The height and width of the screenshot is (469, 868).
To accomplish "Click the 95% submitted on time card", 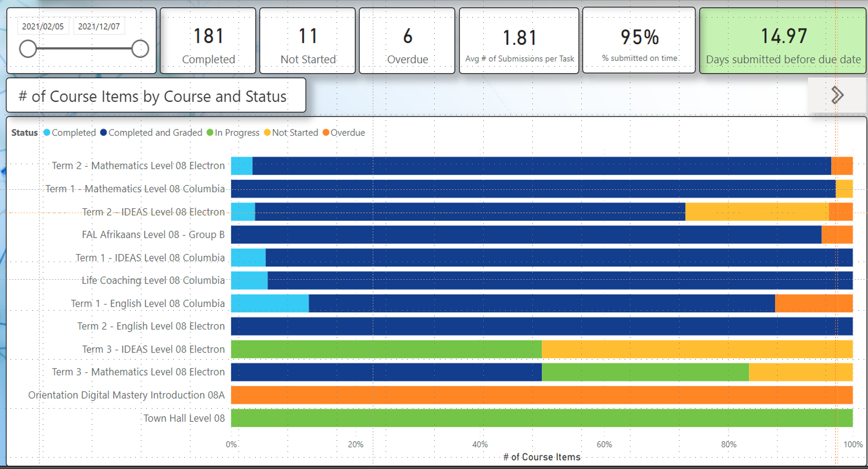I will pyautogui.click(x=639, y=41).
